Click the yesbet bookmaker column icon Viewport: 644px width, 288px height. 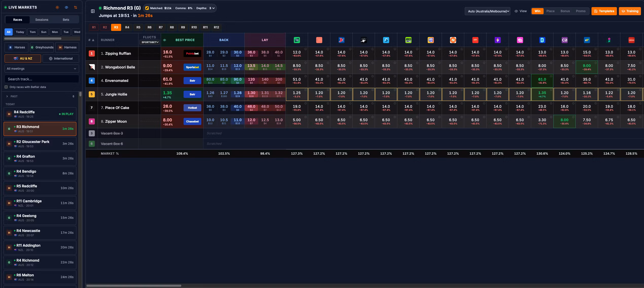(x=520, y=40)
